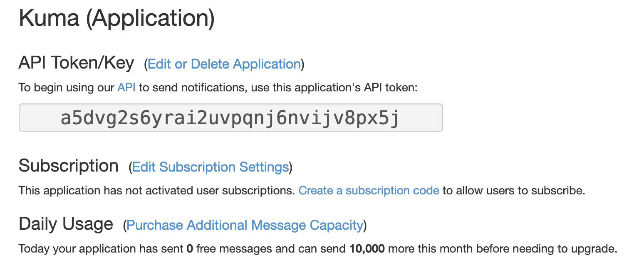Click the API Token/Key heading

coord(75,63)
